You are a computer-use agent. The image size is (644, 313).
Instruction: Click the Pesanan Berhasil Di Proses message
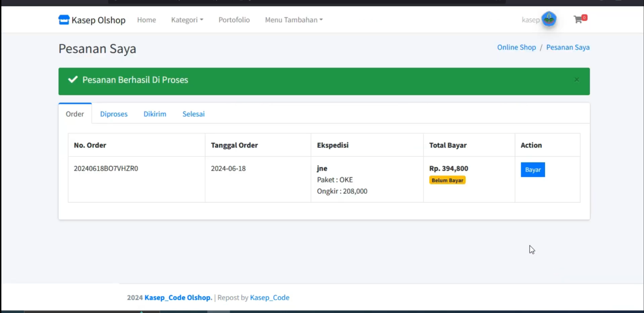coord(135,80)
